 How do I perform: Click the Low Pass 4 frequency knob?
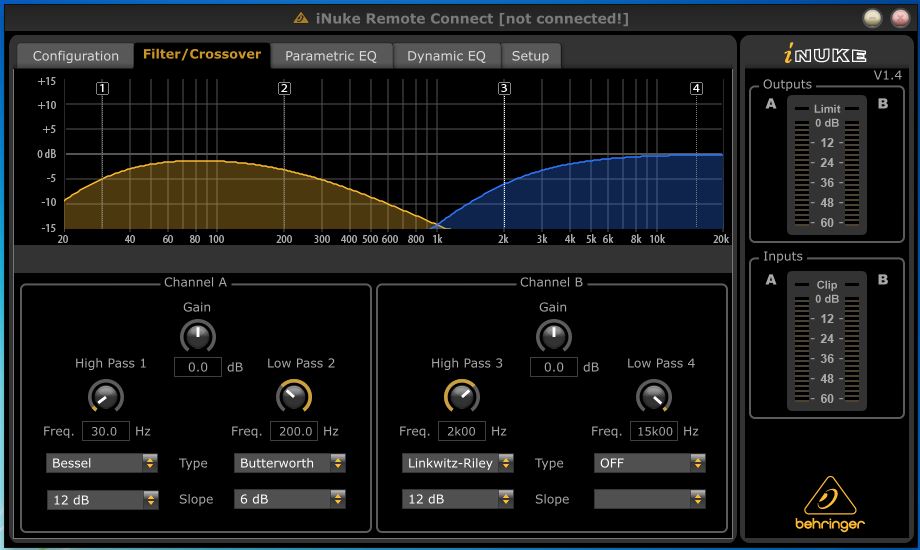click(x=654, y=396)
